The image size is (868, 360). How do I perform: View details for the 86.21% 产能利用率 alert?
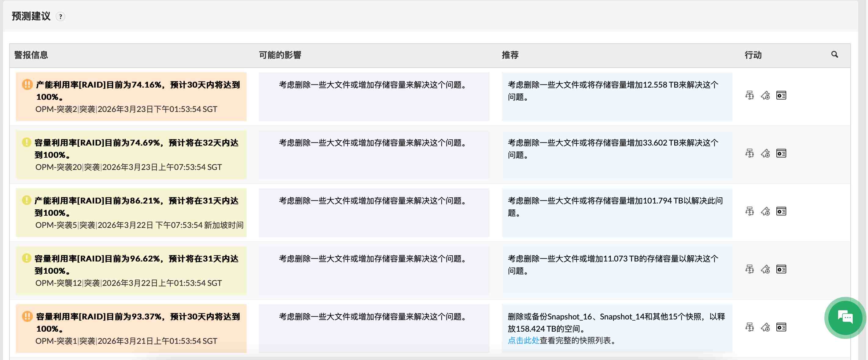point(781,211)
